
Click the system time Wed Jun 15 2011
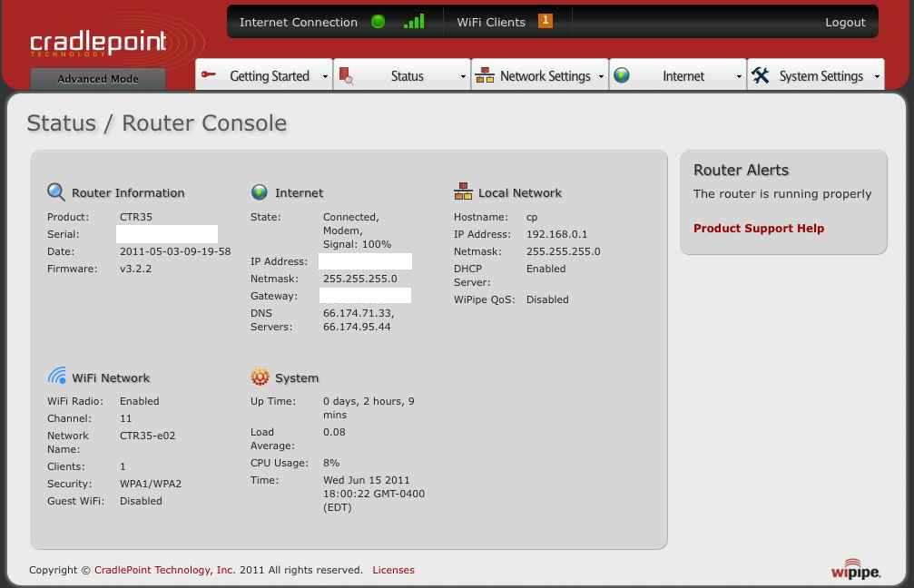coord(366,480)
